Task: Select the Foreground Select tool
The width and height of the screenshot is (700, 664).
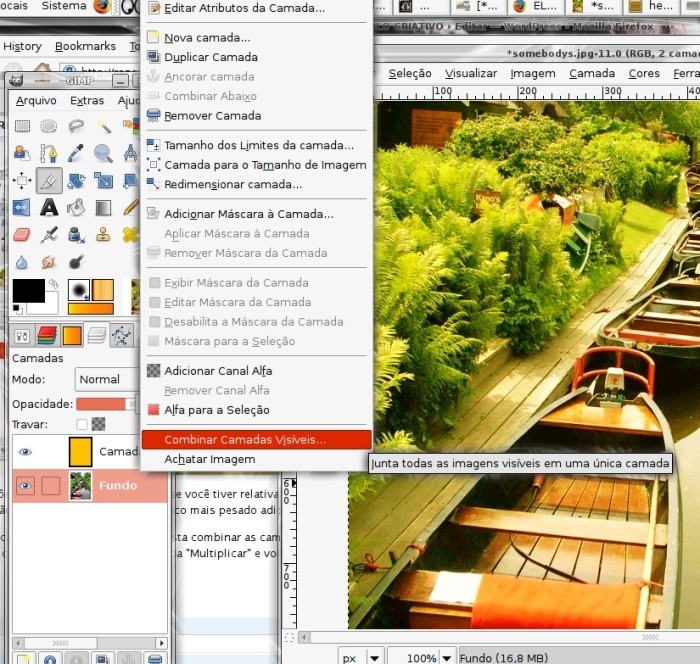Action: click(x=131, y=126)
